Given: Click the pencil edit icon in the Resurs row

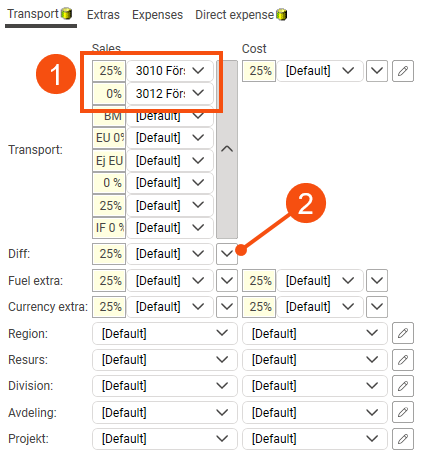Looking at the screenshot, I should 403,360.
